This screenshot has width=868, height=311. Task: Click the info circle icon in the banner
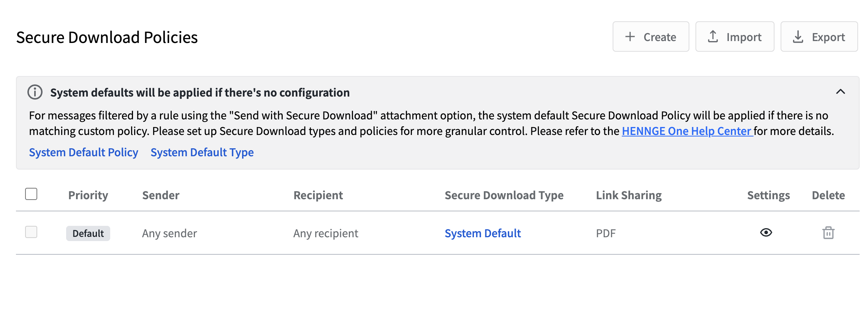[35, 92]
